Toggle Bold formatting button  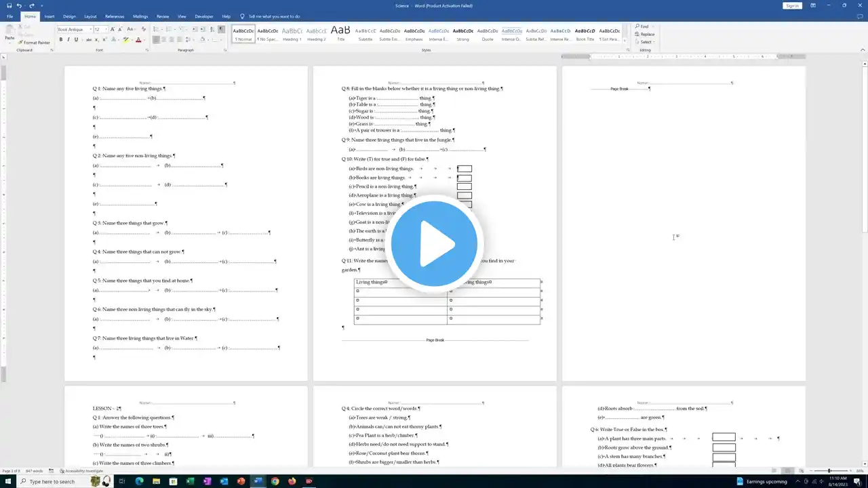(x=60, y=40)
